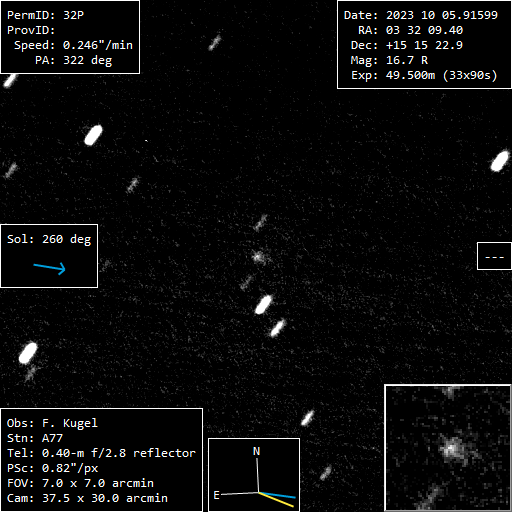Click the Stn: A77 station code

pos(35,438)
